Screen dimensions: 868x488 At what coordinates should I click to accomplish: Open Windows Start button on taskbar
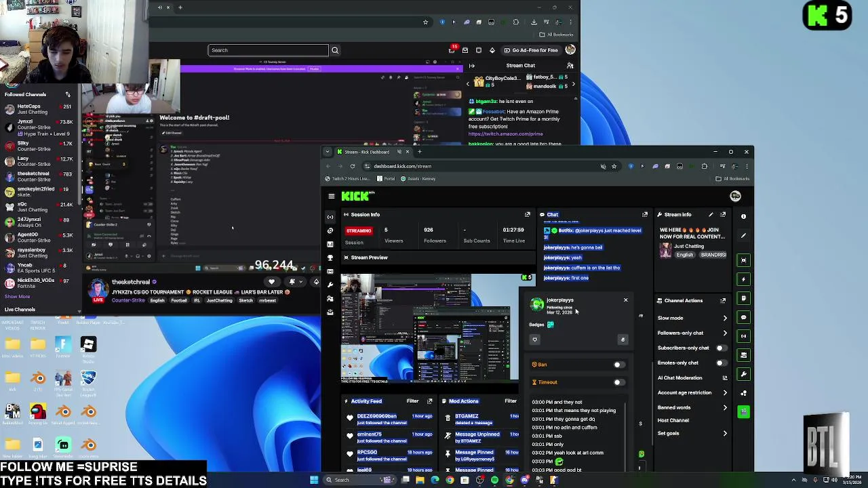click(x=314, y=480)
